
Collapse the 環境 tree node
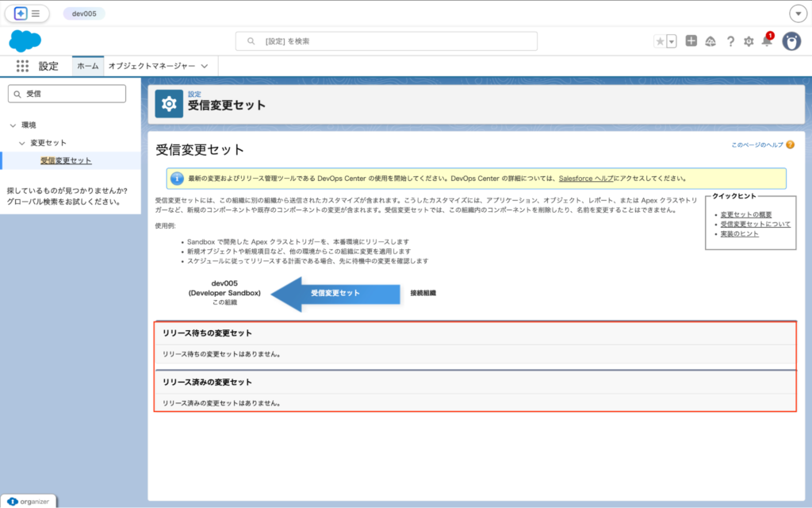13,125
